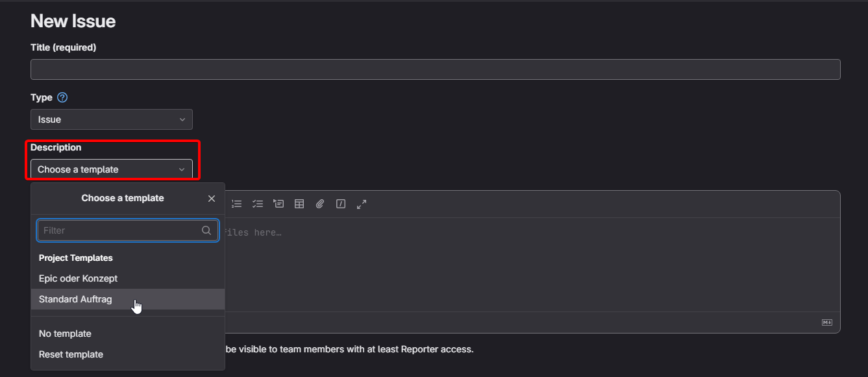The width and height of the screenshot is (868, 377).
Task: Click Reset template
Action: [71, 354]
